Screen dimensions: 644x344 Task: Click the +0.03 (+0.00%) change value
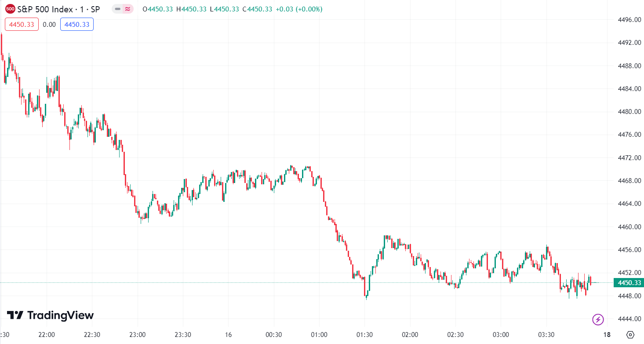coord(299,9)
